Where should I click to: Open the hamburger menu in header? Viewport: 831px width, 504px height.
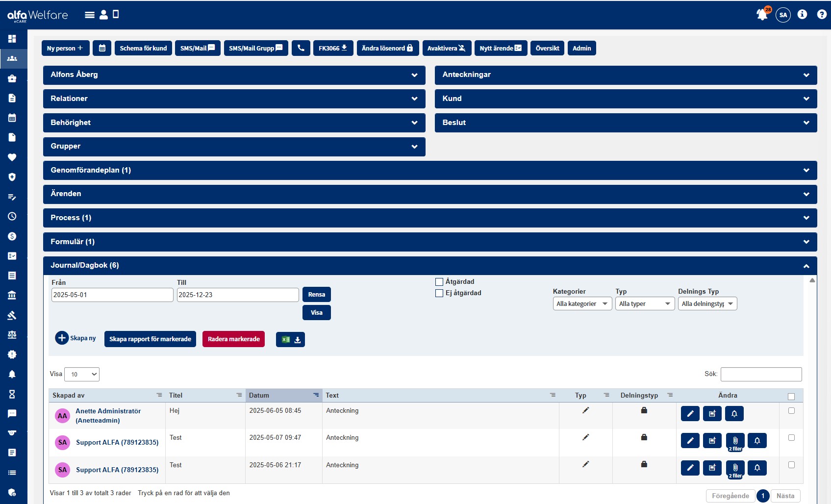89,15
